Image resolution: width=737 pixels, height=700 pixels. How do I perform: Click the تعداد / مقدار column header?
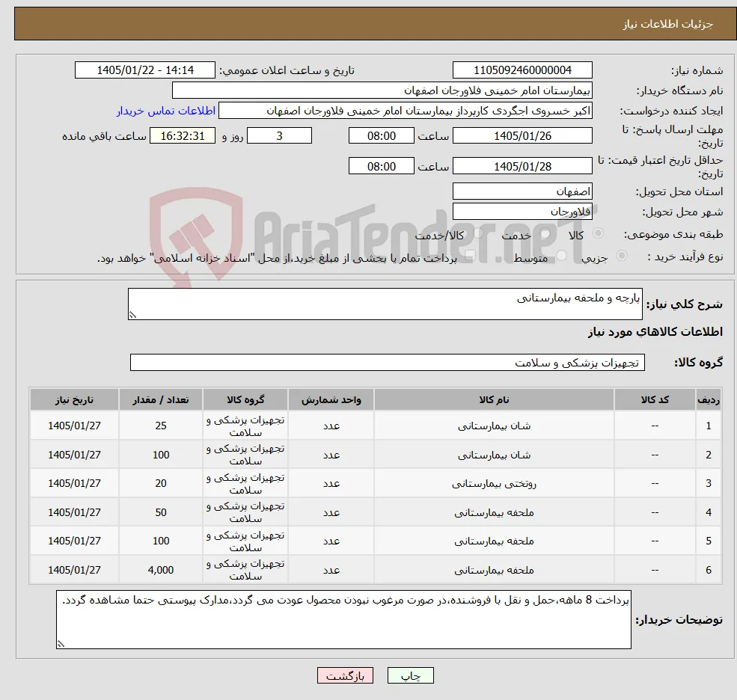[x=161, y=399]
